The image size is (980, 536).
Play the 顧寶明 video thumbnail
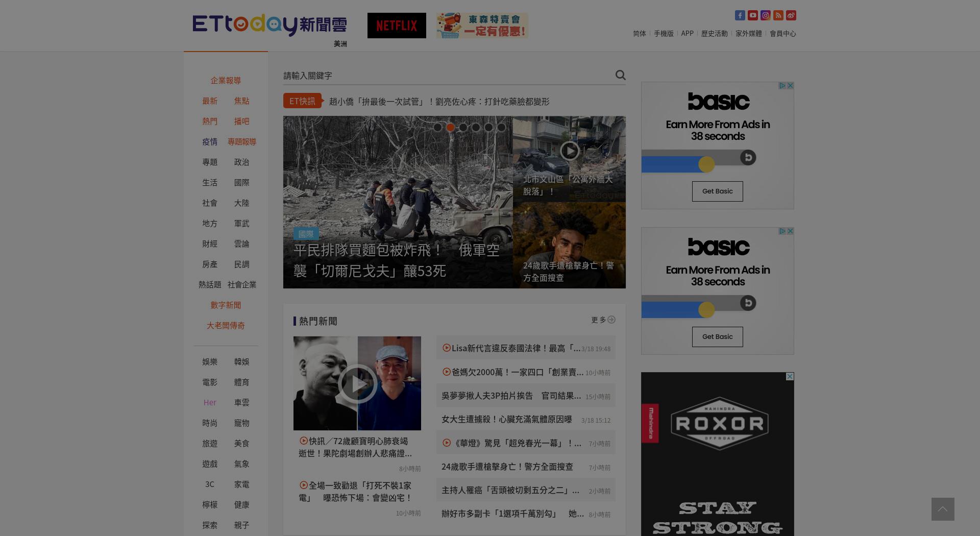[x=357, y=383]
